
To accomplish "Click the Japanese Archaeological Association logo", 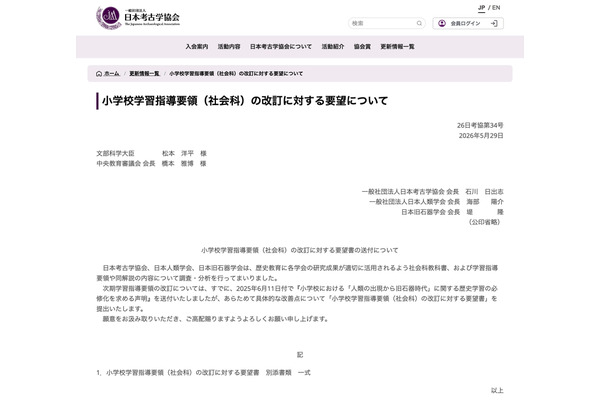I will click(x=138, y=17).
